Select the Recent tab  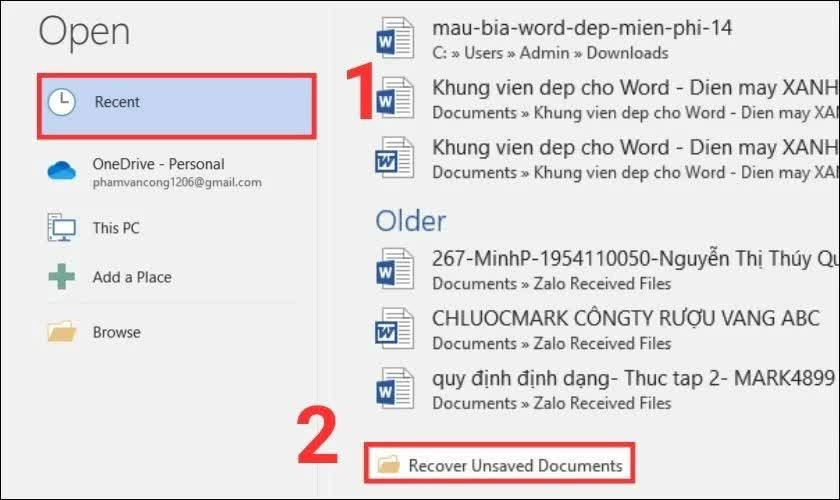click(x=177, y=106)
